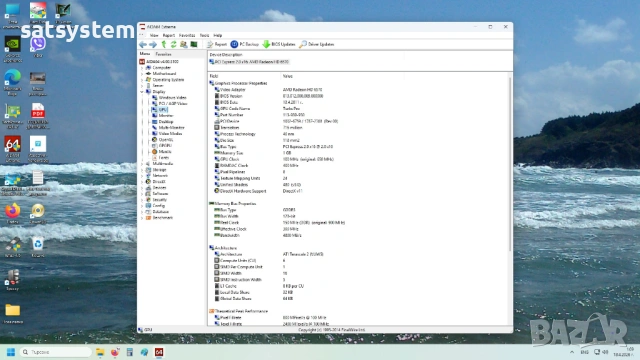Screen dimensions: 640x360
Task: Select Monitor under Display
Action: tap(162, 116)
